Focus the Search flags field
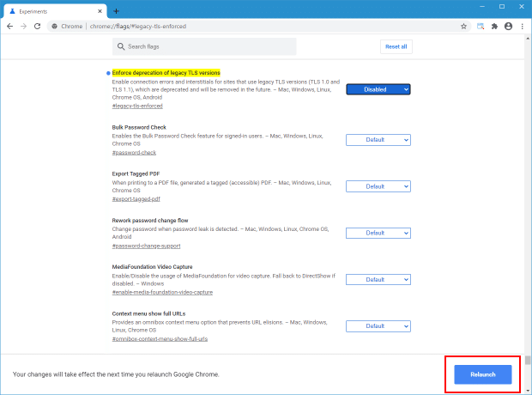Screen dimensions: 532x395 (204, 46)
